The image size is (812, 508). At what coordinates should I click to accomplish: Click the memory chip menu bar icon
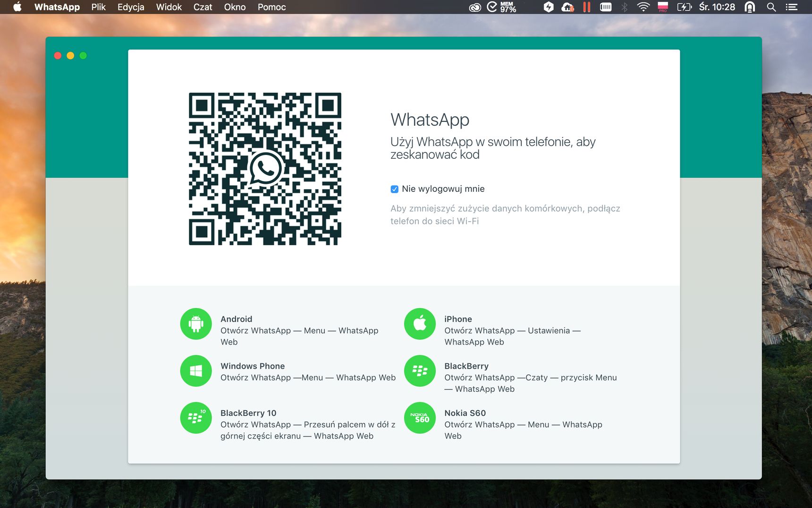[606, 7]
